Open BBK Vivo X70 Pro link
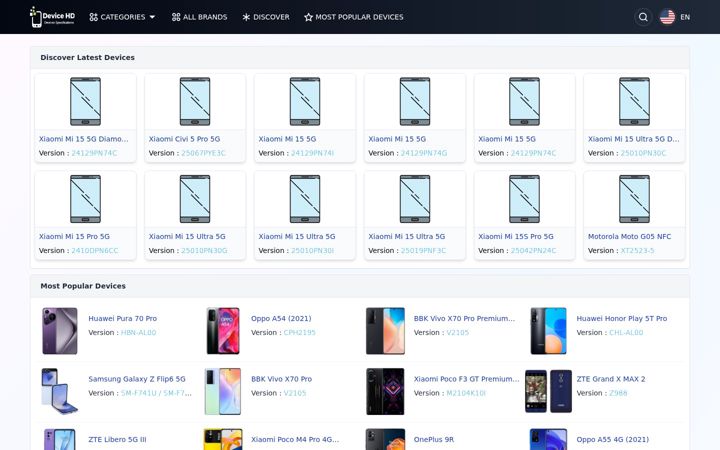 [281, 379]
